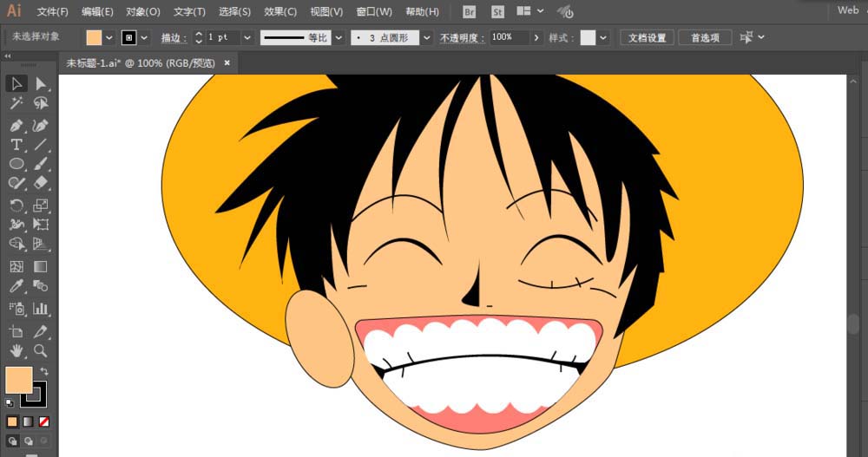Reset to default fill and stroke

coord(10,402)
